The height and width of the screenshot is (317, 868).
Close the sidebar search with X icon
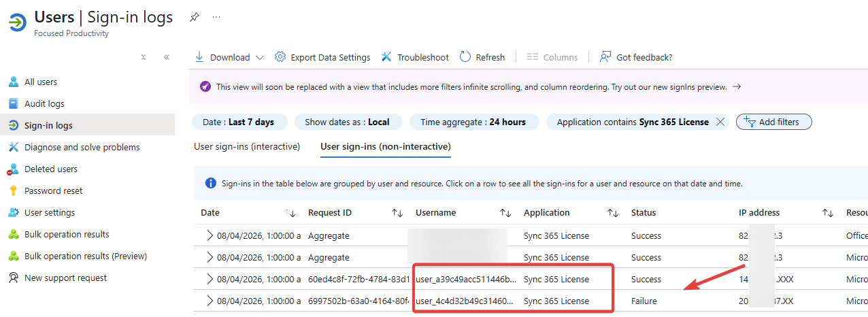pos(144,57)
